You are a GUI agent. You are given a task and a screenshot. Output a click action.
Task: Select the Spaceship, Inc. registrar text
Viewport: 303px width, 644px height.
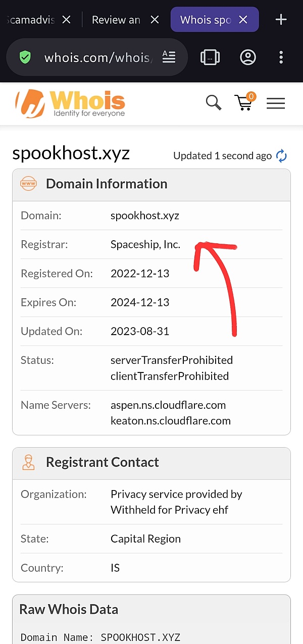pos(145,245)
